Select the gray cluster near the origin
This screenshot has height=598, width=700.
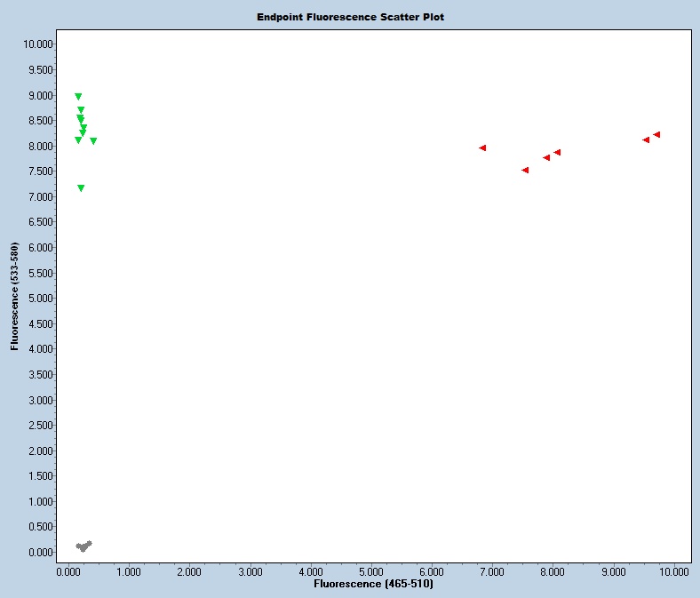[84, 546]
